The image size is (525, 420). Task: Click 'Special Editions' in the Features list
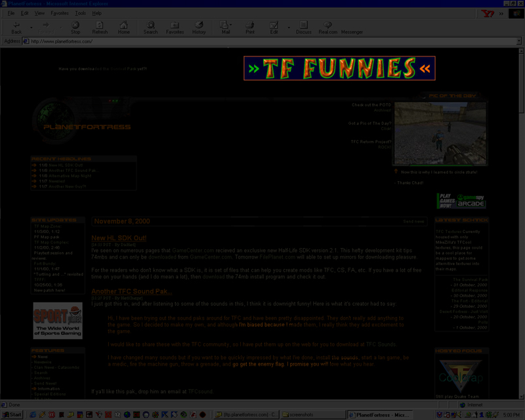click(x=50, y=394)
